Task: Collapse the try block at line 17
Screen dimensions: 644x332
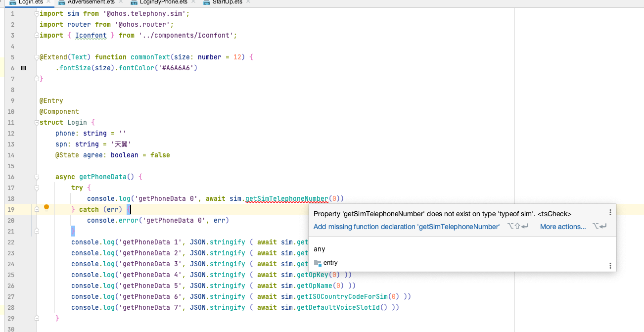Action: tap(37, 188)
